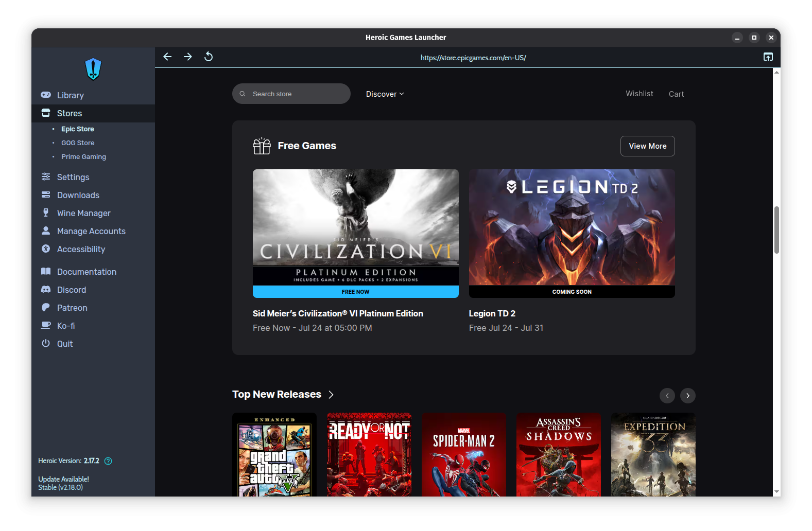The height and width of the screenshot is (531, 812).
Task: Open Expedition 33 cover
Action: (x=653, y=455)
